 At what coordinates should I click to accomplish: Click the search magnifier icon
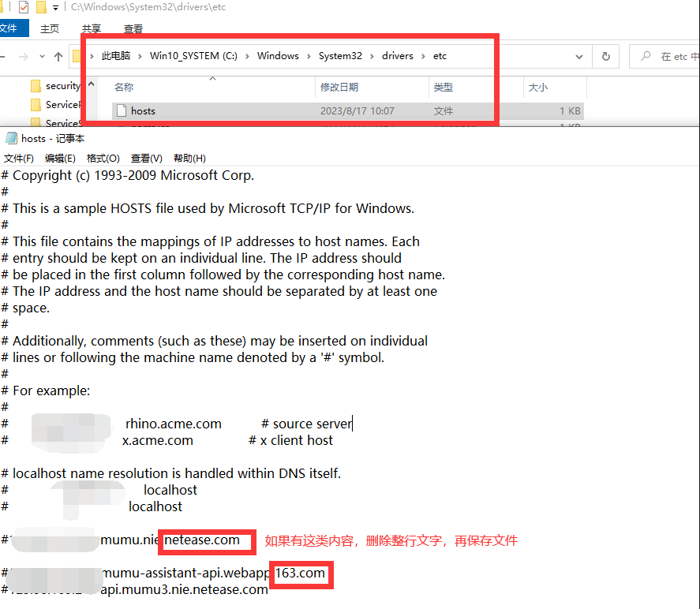pos(645,56)
